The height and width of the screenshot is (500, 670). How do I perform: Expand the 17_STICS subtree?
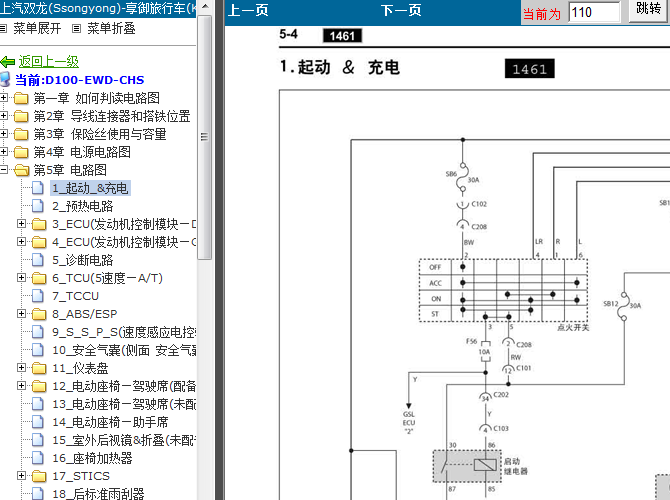[21, 475]
